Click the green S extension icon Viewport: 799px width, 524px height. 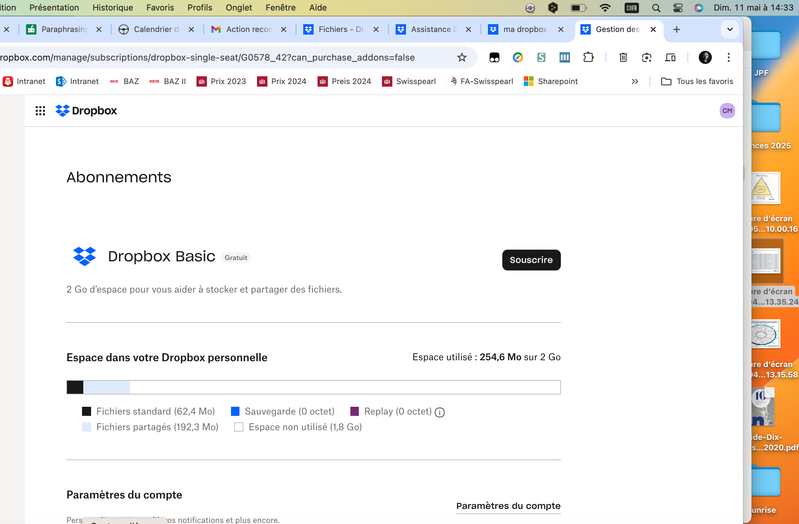(x=541, y=58)
